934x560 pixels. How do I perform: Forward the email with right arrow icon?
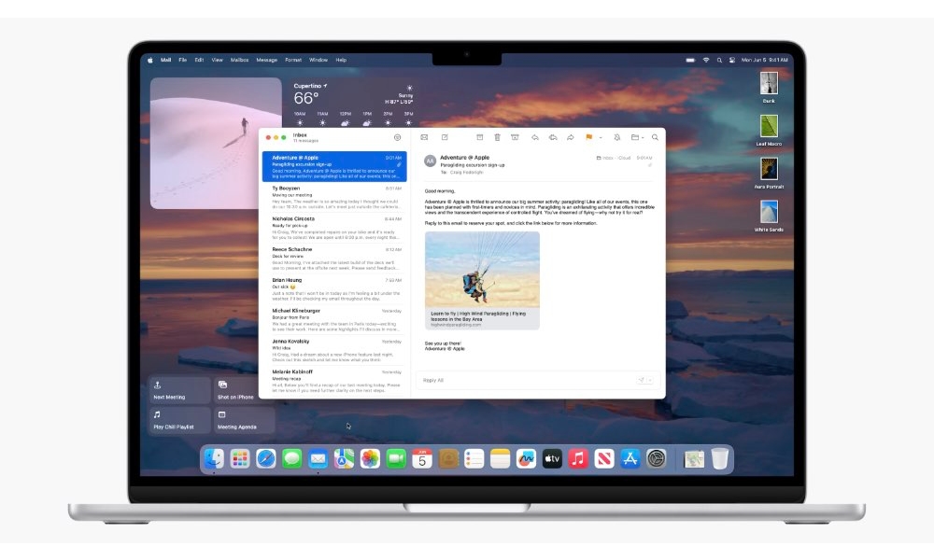[x=570, y=137]
